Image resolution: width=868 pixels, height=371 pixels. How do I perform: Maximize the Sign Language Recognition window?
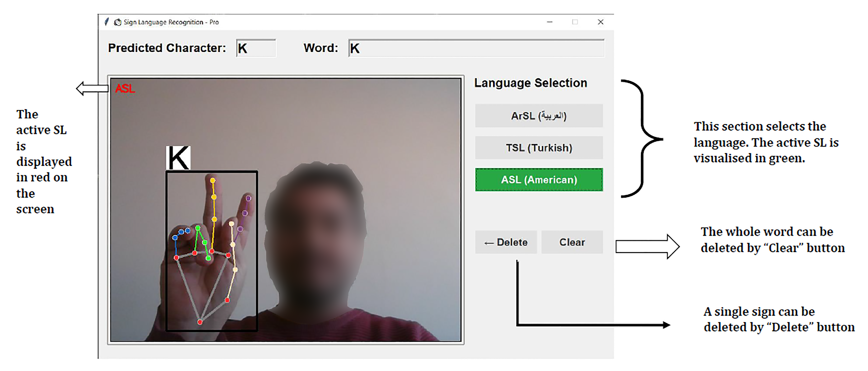point(575,22)
